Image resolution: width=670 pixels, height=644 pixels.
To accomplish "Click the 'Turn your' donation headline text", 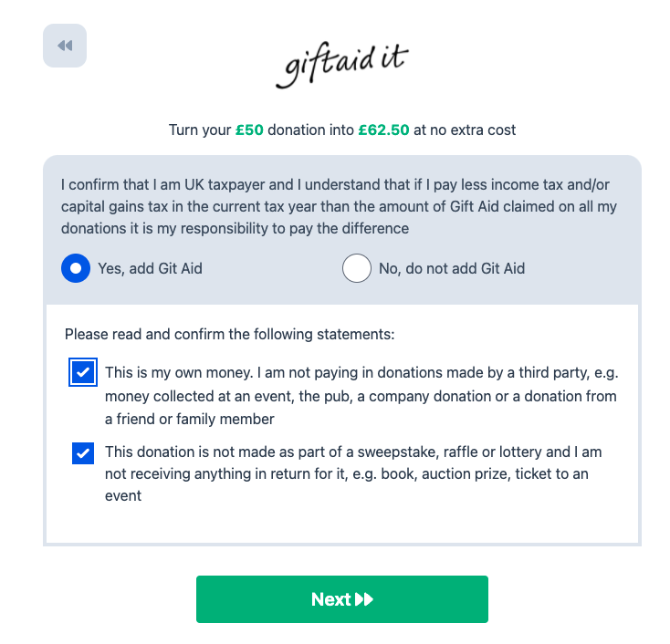I will (200, 130).
